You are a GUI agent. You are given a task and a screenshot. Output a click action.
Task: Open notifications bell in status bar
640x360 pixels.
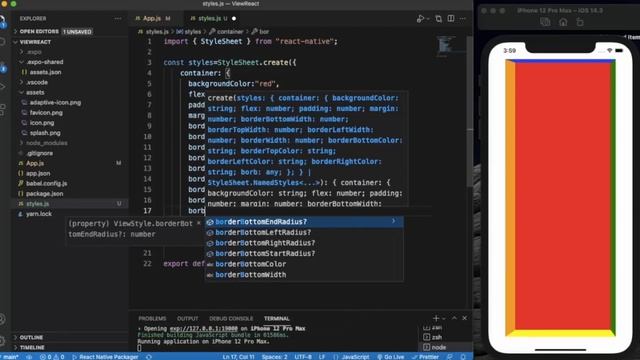tap(463, 357)
